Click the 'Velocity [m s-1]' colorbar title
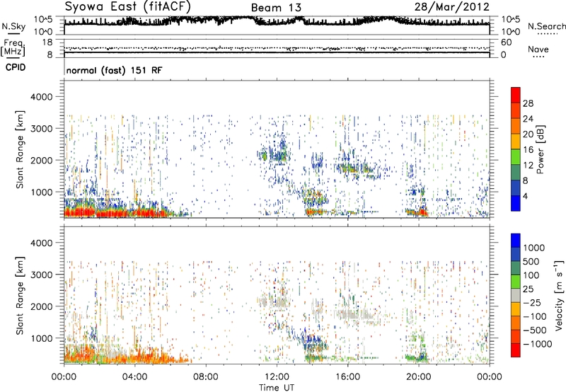The height and width of the screenshot is (392, 566). 559,296
